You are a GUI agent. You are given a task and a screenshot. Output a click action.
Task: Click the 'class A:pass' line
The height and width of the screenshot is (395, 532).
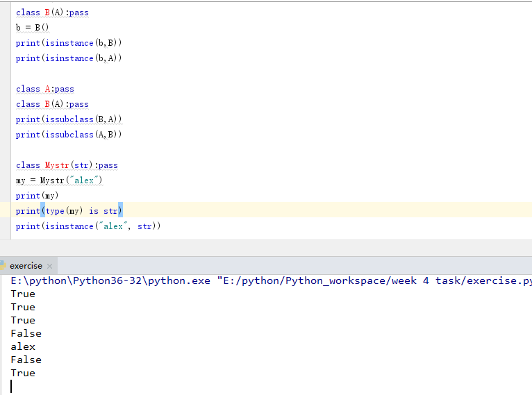pos(44,89)
